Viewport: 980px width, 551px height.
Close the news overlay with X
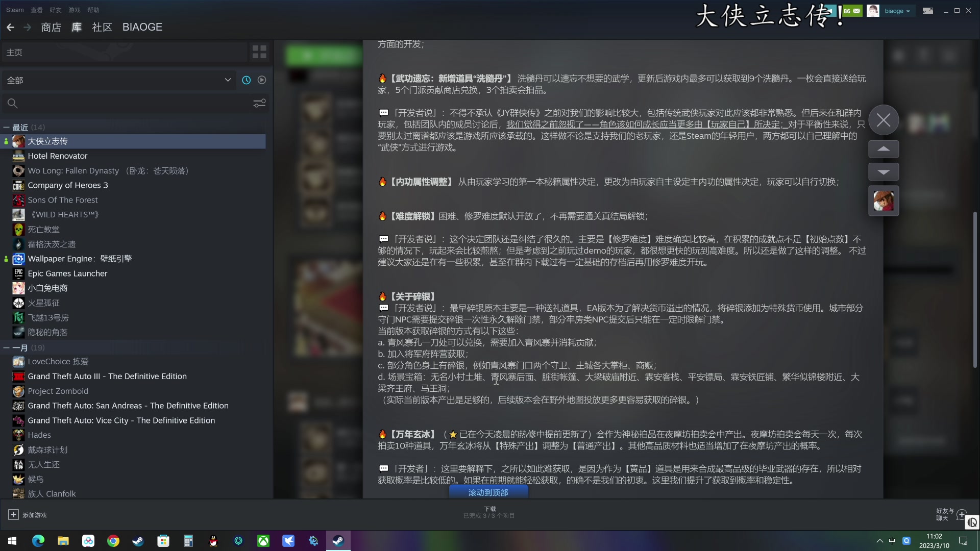pos(884,120)
